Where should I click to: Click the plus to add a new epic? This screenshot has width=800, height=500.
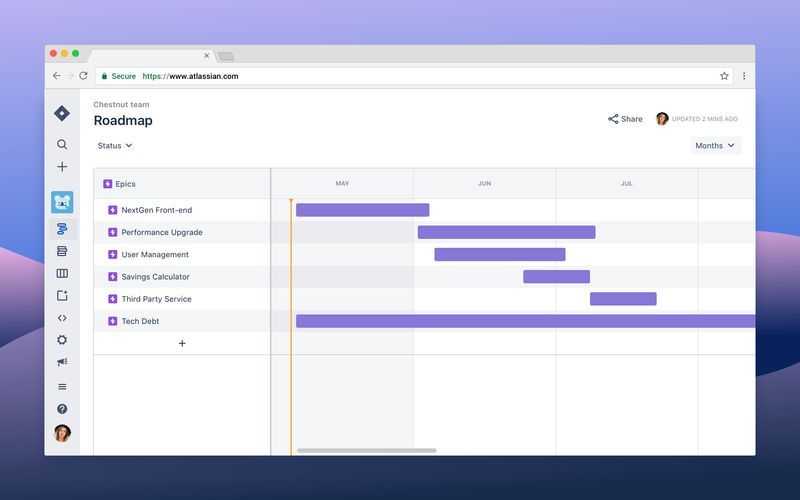tap(182, 343)
